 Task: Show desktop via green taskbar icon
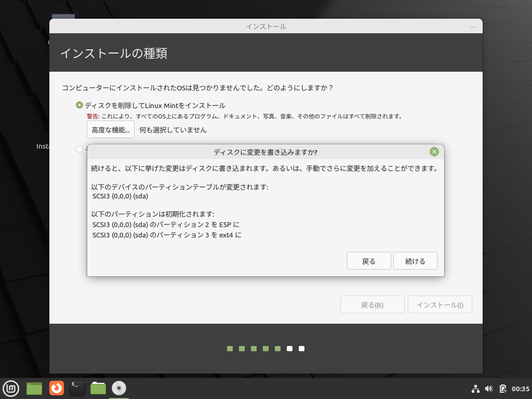coord(34,388)
